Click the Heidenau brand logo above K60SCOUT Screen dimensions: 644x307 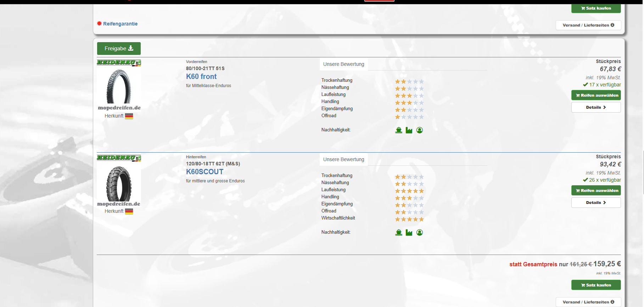pos(119,158)
